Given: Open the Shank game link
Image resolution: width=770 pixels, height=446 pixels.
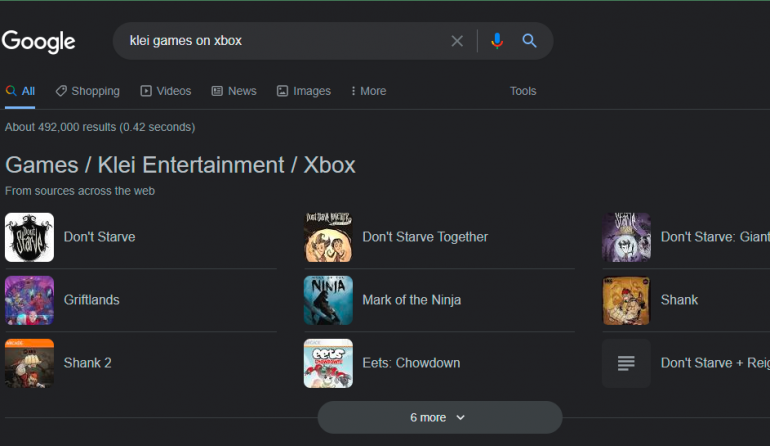Looking at the screenshot, I should tap(679, 300).
